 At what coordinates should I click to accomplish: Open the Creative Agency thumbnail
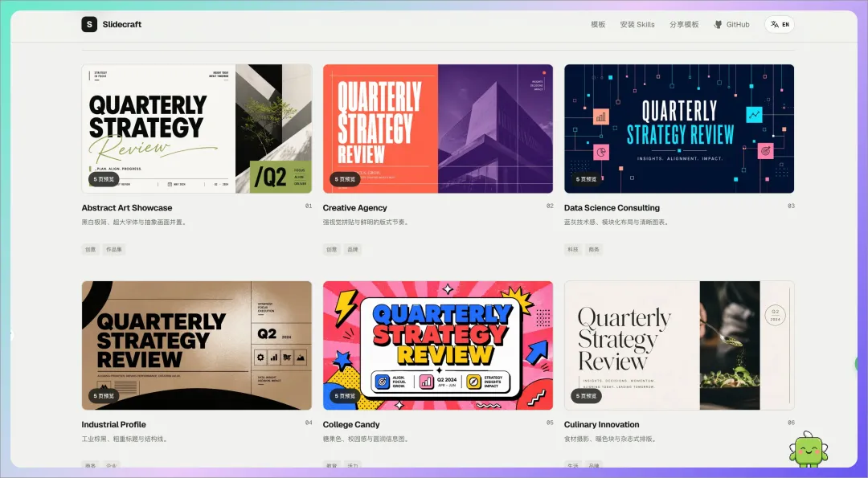point(438,129)
